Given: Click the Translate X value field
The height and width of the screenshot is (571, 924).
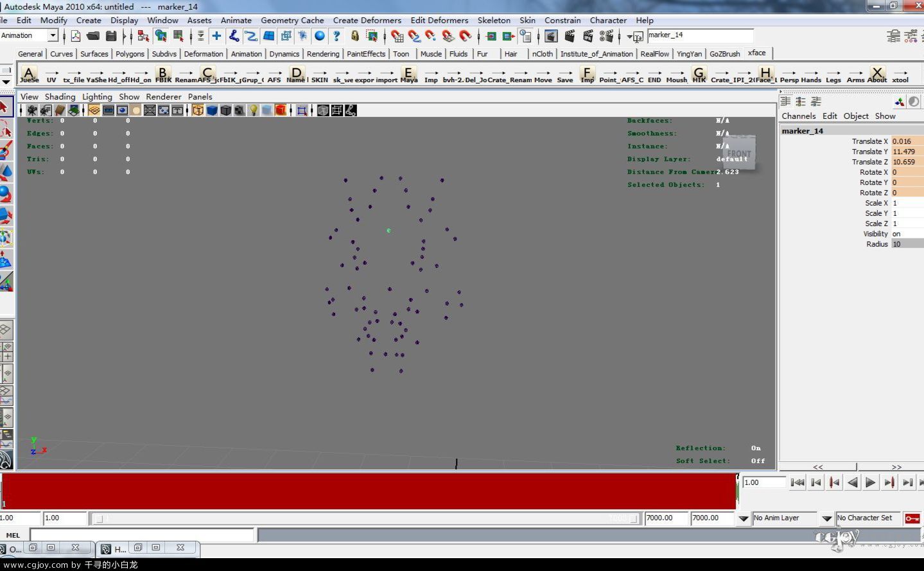Looking at the screenshot, I should [907, 141].
